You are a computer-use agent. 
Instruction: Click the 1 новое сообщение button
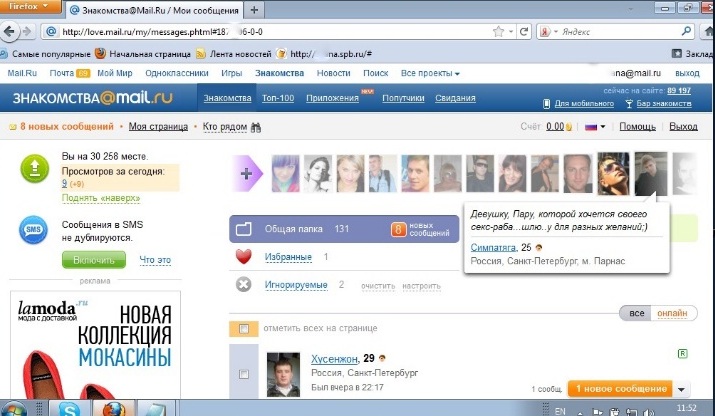click(620, 389)
